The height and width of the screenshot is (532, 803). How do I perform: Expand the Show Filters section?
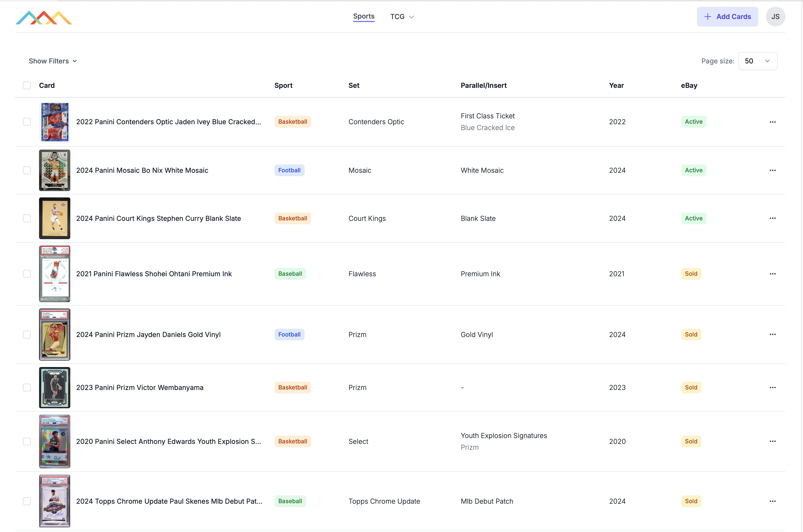point(53,61)
